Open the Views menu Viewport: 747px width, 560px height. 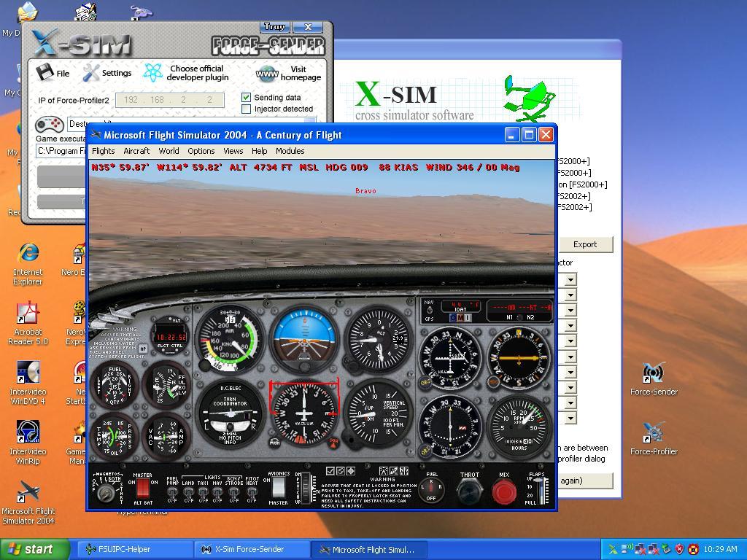233,151
